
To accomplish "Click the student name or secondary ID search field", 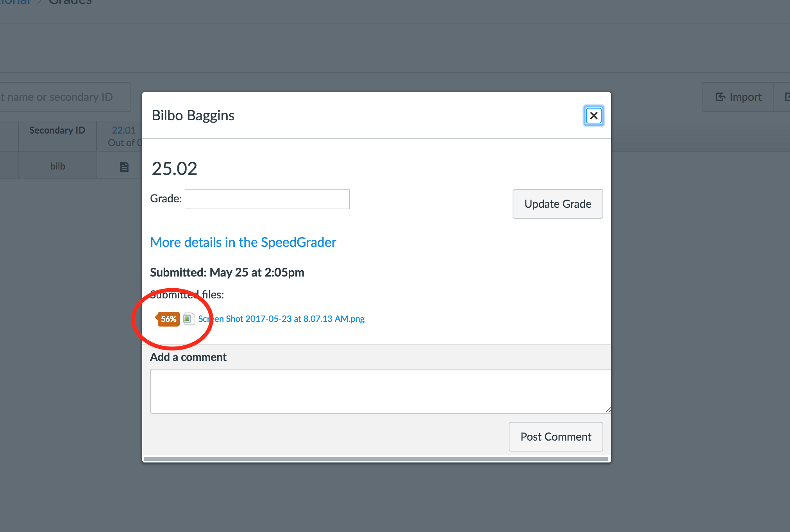I will 63,97.
